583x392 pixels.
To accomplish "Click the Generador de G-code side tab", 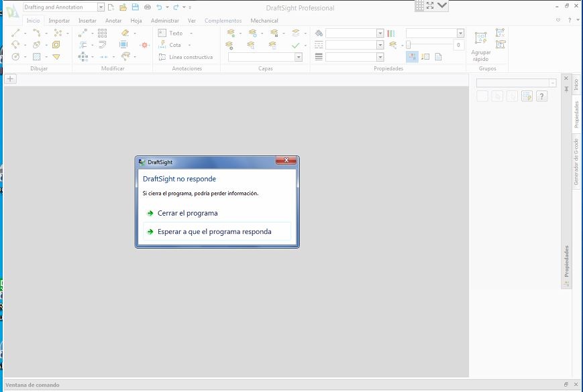I will tap(576, 162).
